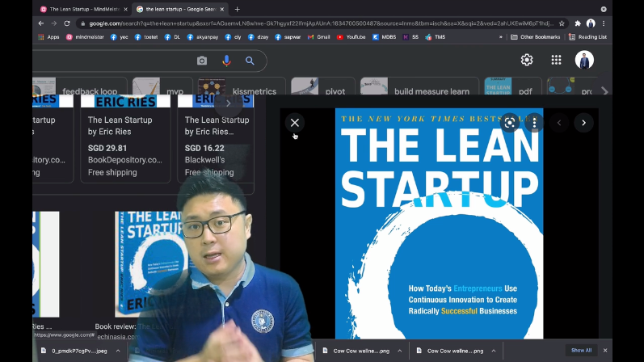Open the dzay bookmark
Screen dimensions: 644x362
pyautogui.click(x=259, y=37)
